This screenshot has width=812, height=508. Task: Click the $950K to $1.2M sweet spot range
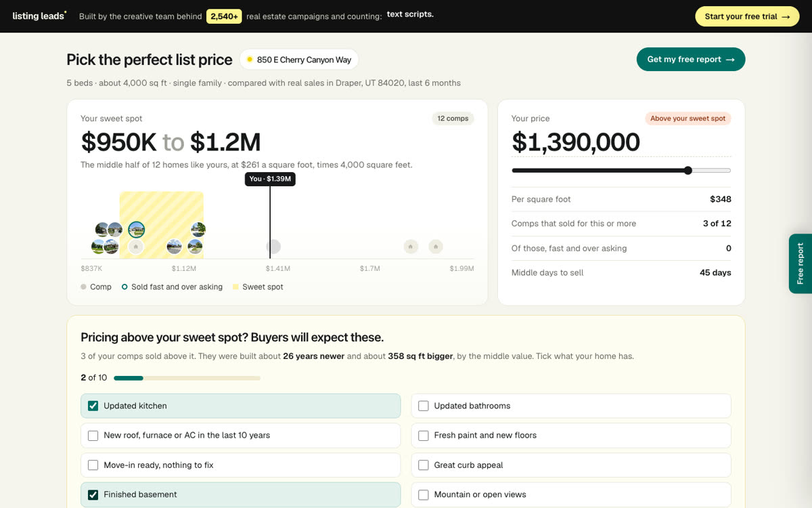(x=171, y=142)
